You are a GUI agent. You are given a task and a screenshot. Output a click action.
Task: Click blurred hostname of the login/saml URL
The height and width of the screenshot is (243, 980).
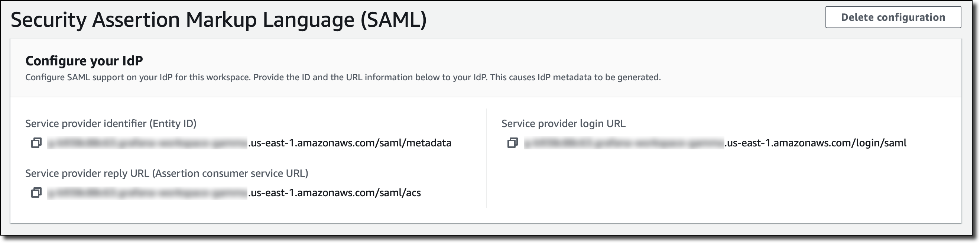[624, 143]
